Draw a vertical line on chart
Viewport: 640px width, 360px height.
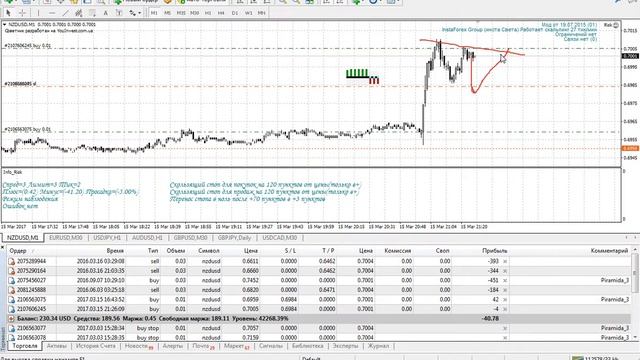click(x=38, y=13)
